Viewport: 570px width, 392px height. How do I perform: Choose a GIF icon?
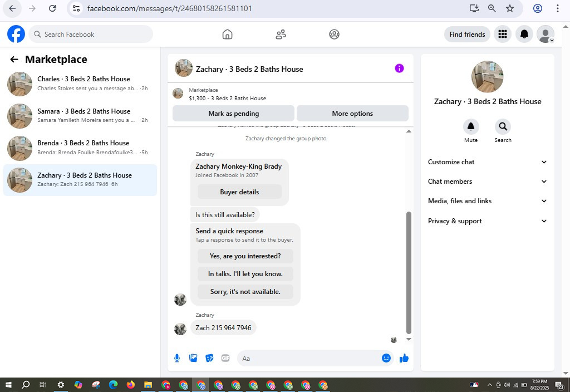[x=225, y=358]
